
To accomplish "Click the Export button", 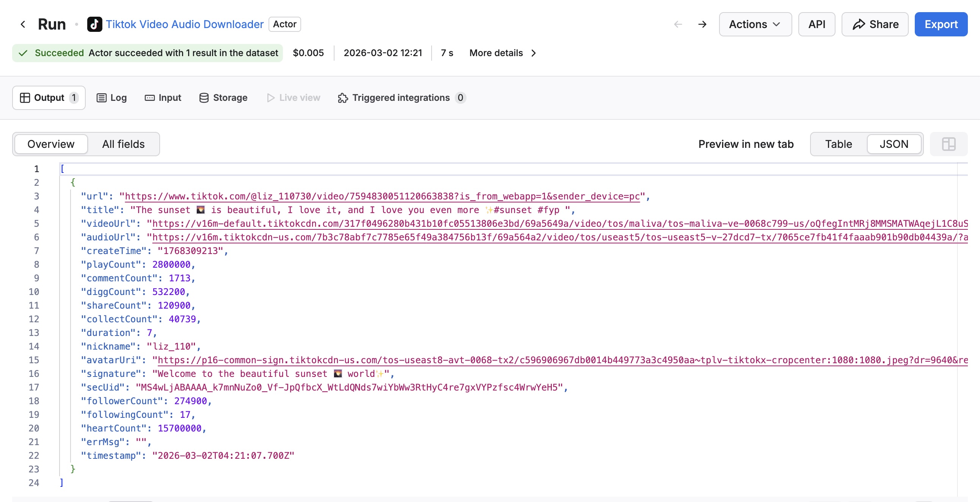I will (x=941, y=24).
